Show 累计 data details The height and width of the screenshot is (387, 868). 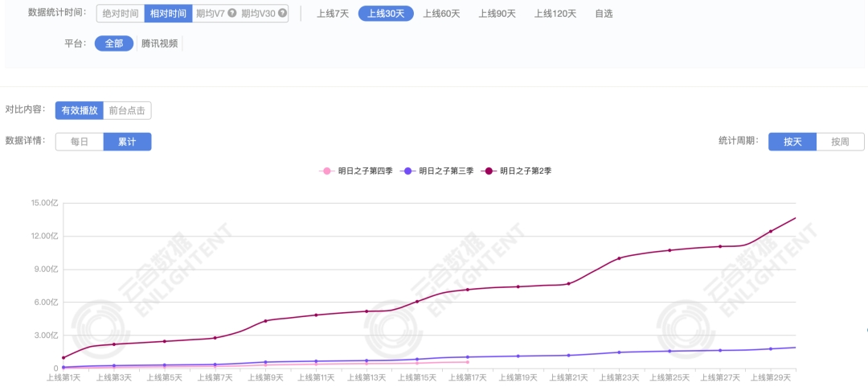[127, 142]
